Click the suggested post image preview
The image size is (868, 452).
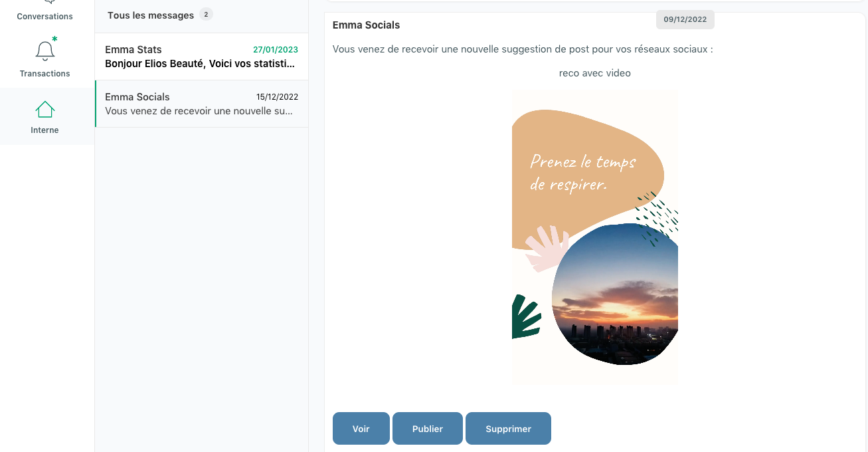click(x=594, y=237)
